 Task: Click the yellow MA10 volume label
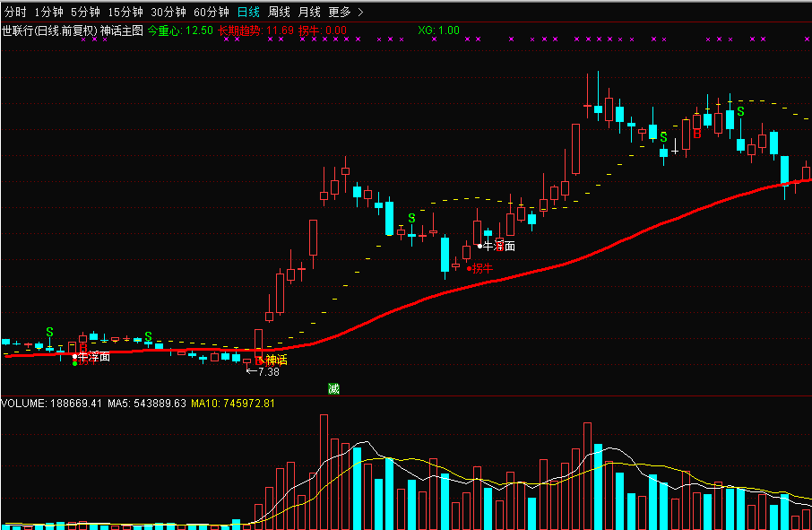point(233,404)
